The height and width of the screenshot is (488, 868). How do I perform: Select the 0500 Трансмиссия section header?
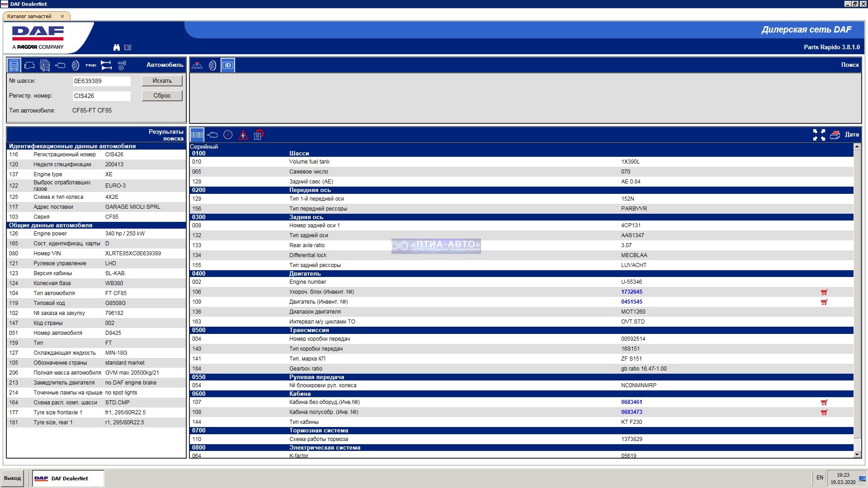click(522, 330)
